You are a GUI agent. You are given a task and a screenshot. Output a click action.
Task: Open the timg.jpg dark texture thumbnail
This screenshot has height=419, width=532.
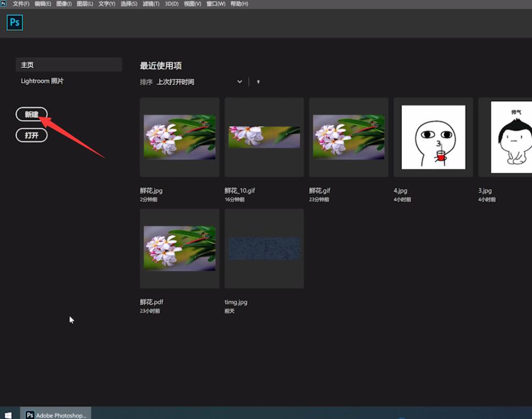[x=264, y=248]
